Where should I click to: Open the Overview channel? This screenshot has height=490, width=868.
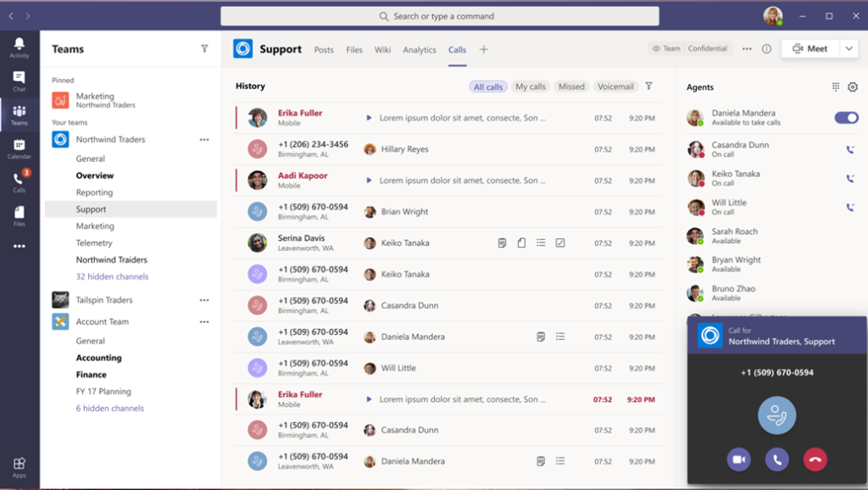[95, 175]
